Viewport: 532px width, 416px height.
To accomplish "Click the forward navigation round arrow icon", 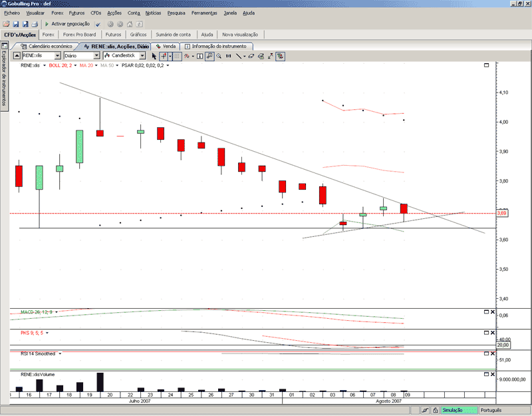I will pos(120,24).
